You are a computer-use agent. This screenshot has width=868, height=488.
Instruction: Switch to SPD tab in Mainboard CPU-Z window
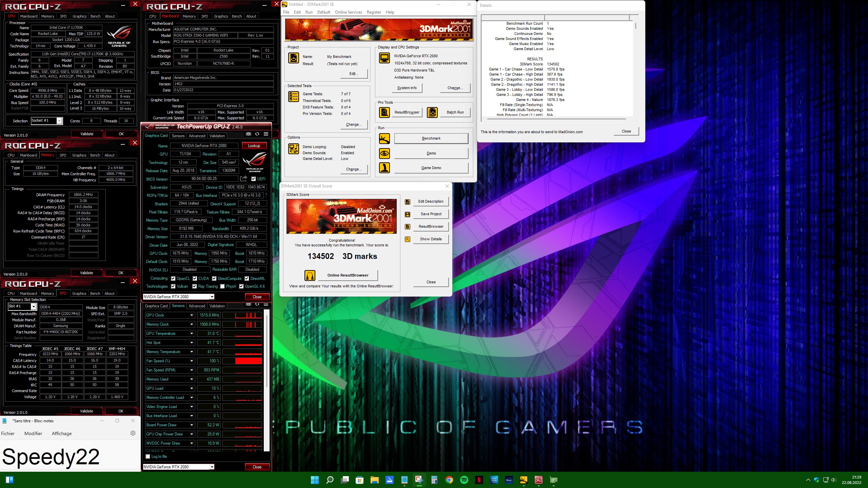pyautogui.click(x=204, y=16)
